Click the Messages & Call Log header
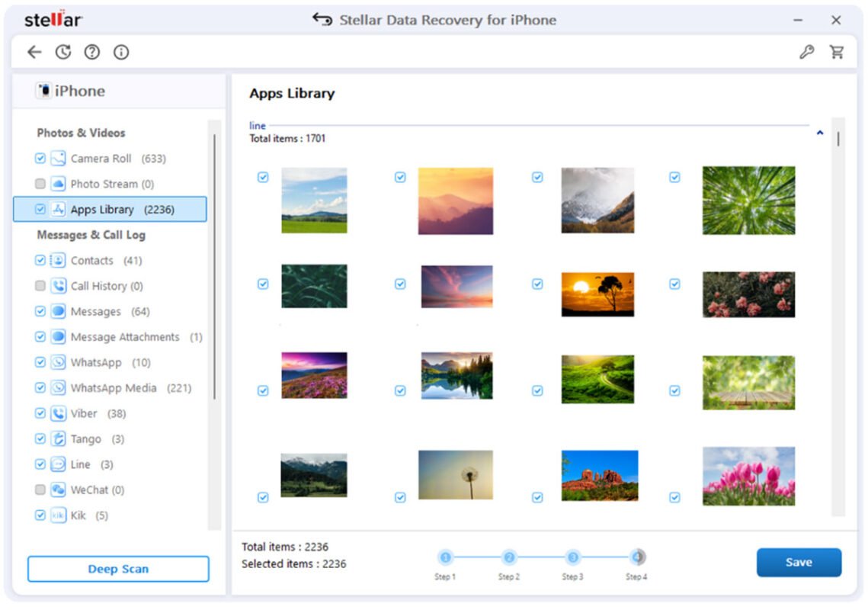This screenshot has width=868, height=610. pos(90,235)
